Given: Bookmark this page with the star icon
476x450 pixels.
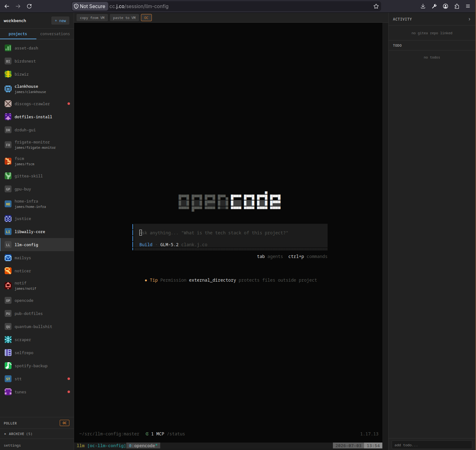Looking at the screenshot, I should (x=376, y=6).
